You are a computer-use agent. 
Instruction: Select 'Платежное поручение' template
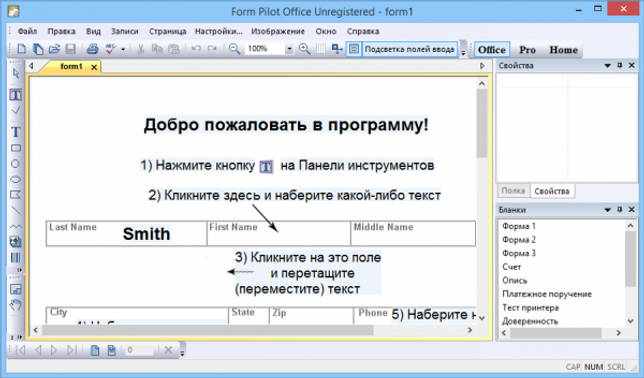pos(547,294)
